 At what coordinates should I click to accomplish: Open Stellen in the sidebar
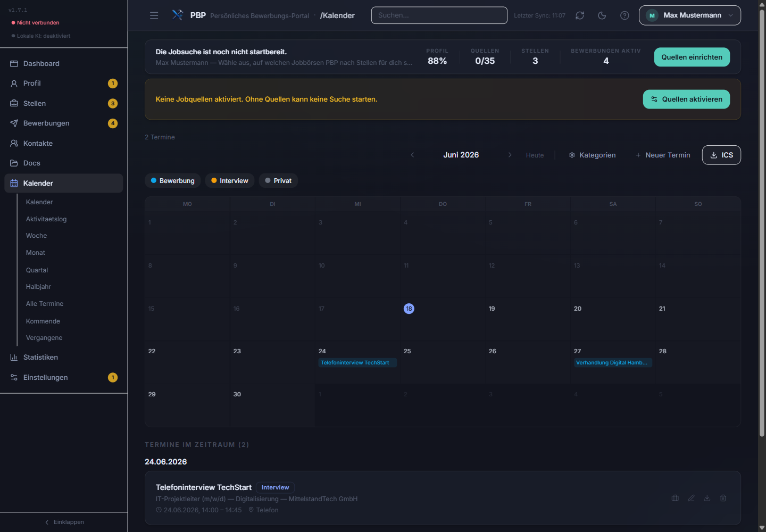point(64,103)
